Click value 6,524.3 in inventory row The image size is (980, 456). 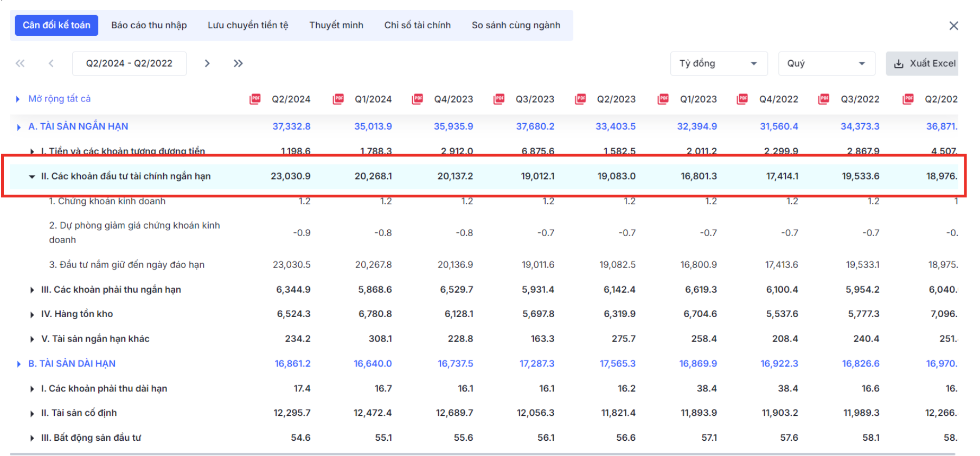tap(293, 314)
